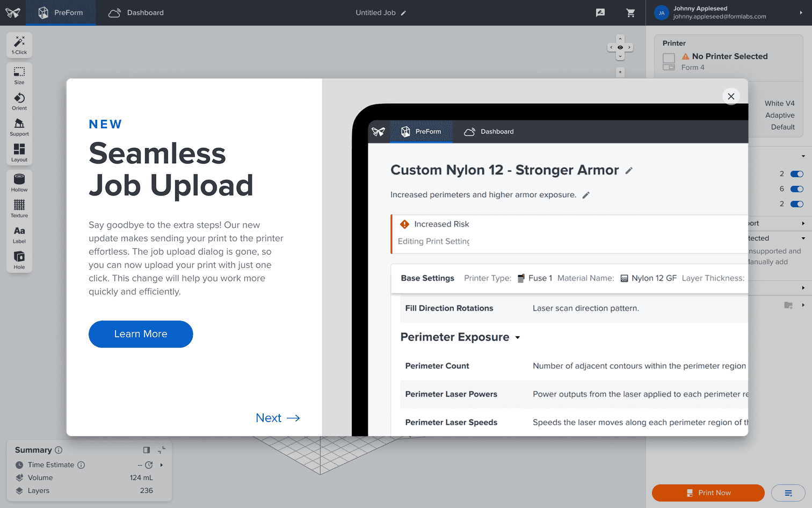
Task: Toggle the Summary panel layout icon
Action: (147, 450)
